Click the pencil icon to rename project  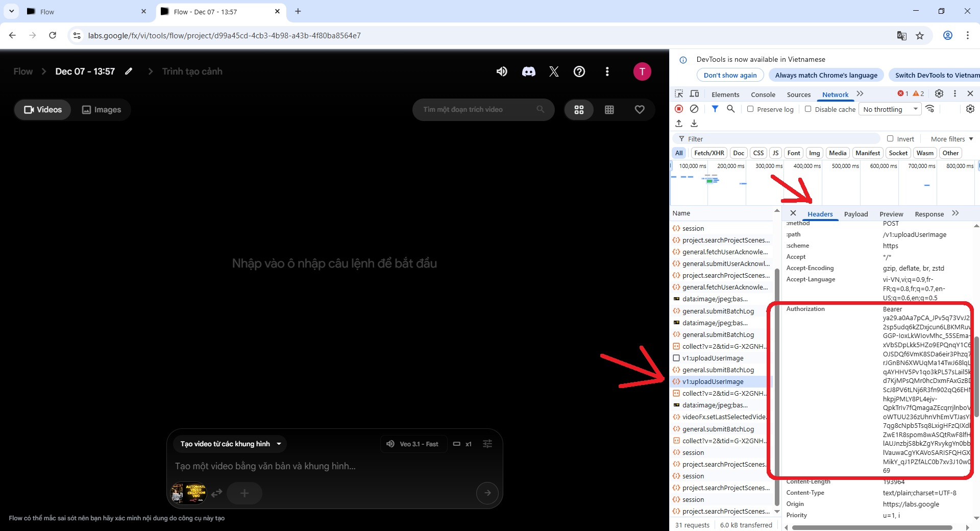pos(129,71)
